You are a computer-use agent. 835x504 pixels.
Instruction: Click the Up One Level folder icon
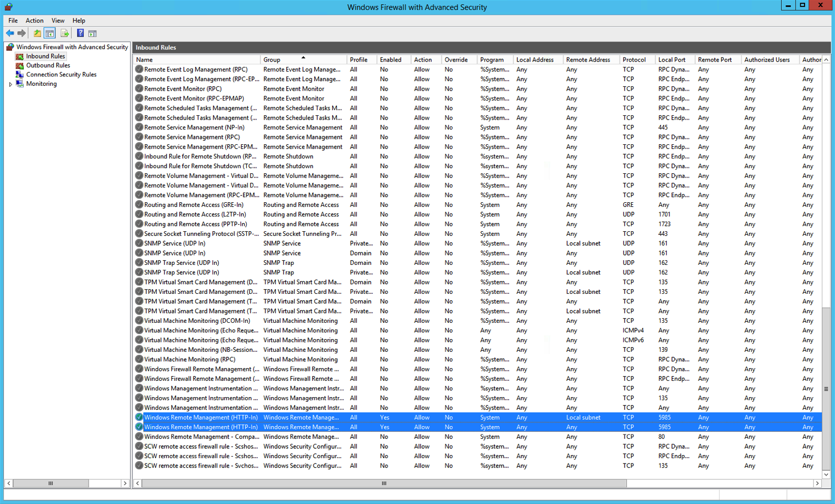click(37, 33)
